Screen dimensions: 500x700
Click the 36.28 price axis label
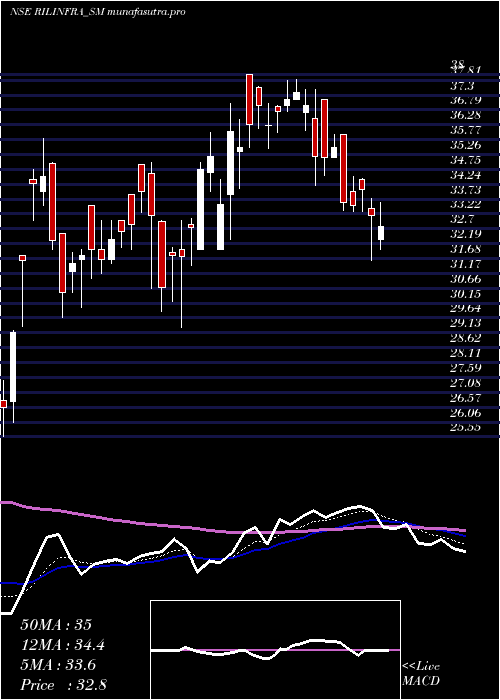tap(465, 115)
